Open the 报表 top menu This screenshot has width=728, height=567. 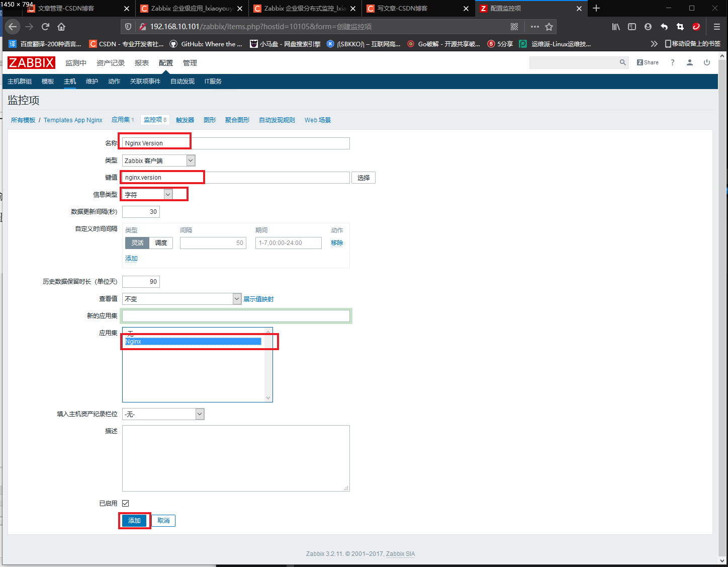coord(142,63)
